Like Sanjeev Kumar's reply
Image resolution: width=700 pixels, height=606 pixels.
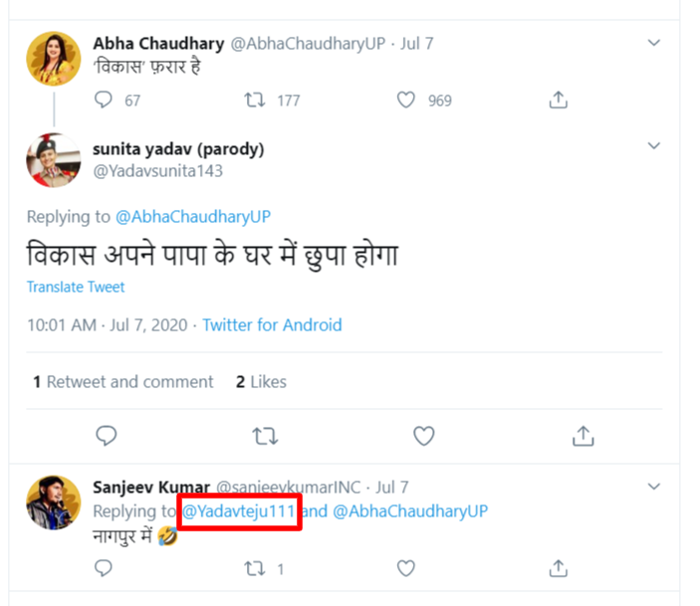pyautogui.click(x=406, y=568)
